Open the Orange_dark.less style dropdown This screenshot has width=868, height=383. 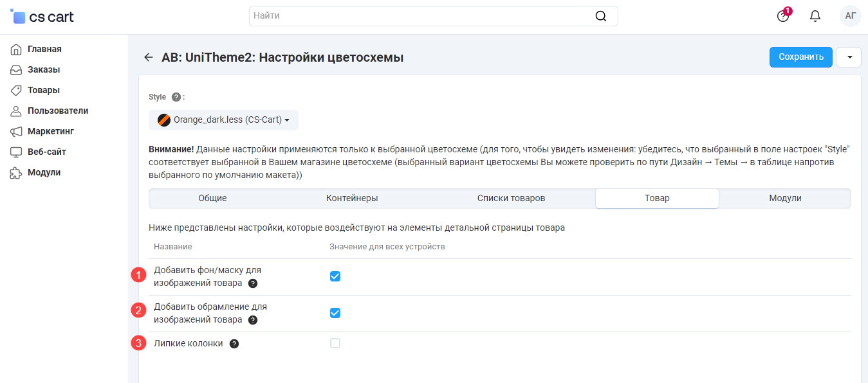pyautogui.click(x=223, y=120)
